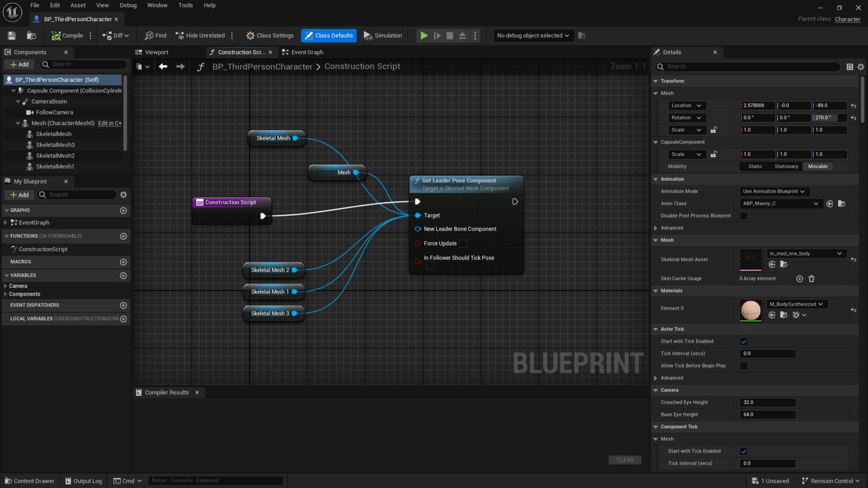
Task: Add a new function with plus icon
Action: pyautogui.click(x=123, y=236)
